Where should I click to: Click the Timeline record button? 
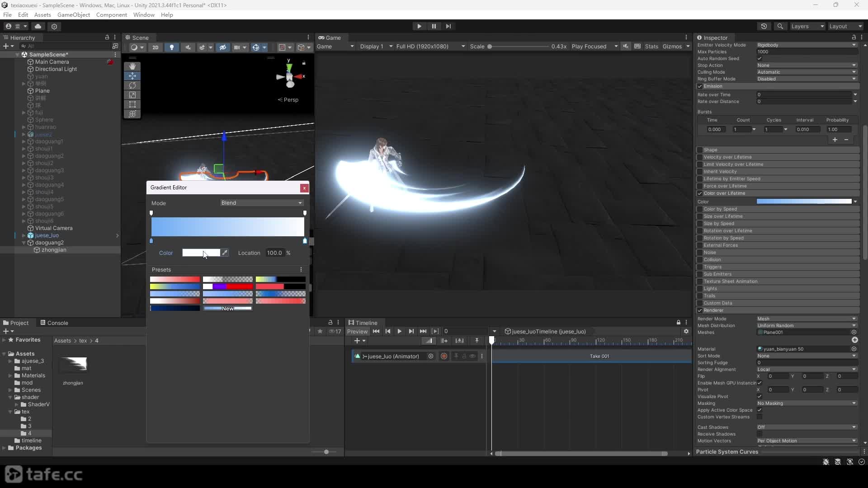(x=444, y=356)
